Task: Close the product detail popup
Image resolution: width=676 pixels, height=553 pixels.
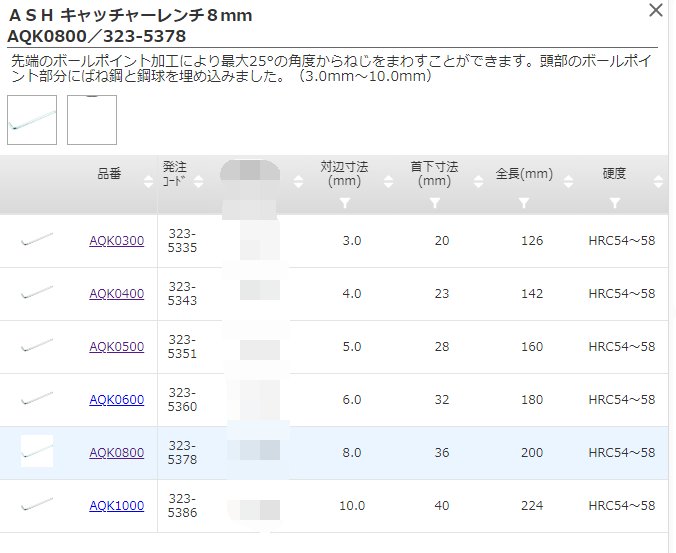Action: click(x=655, y=11)
